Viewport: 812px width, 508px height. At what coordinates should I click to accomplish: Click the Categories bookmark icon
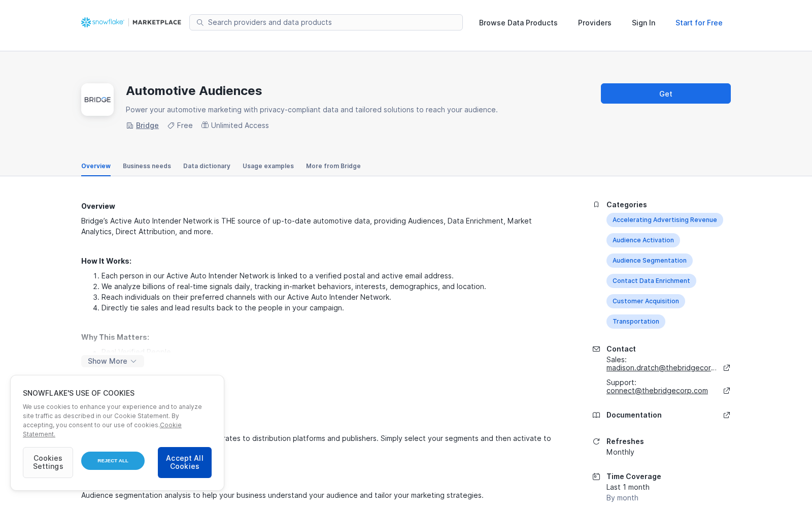coord(596,205)
